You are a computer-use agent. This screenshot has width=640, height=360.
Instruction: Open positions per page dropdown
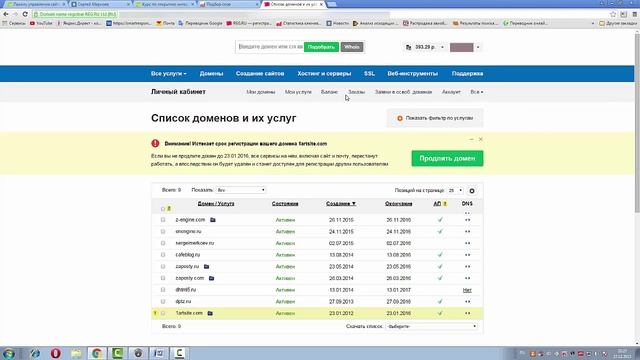click(455, 191)
